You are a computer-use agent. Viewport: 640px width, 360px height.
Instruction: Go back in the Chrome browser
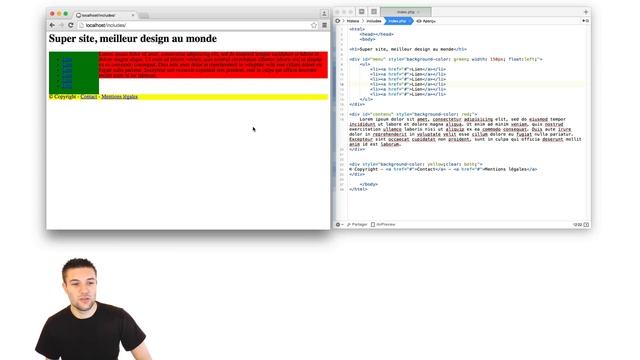(52, 25)
